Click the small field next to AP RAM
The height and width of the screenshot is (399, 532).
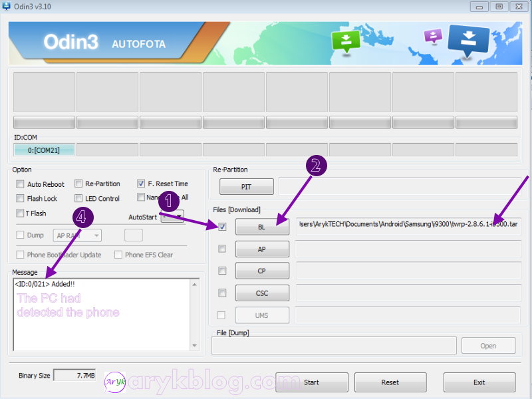[x=134, y=235]
